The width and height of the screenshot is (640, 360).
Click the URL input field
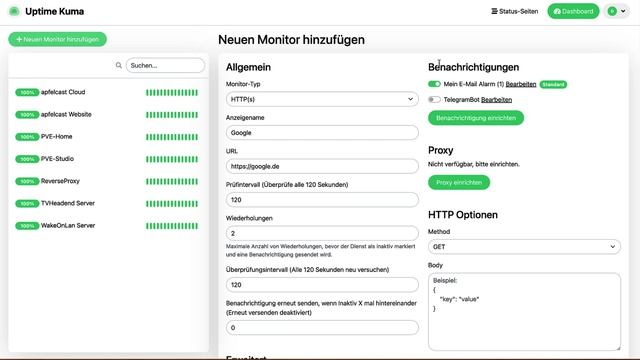tap(322, 166)
